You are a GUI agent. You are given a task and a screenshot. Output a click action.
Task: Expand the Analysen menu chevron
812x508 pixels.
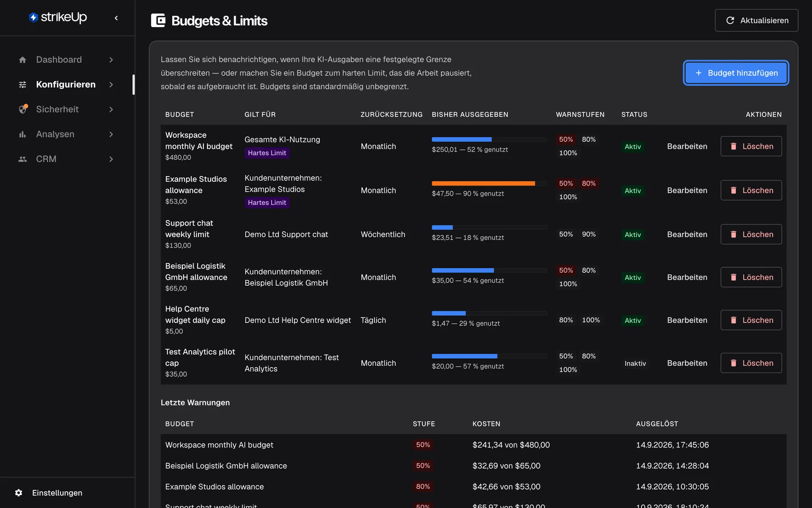(111, 134)
